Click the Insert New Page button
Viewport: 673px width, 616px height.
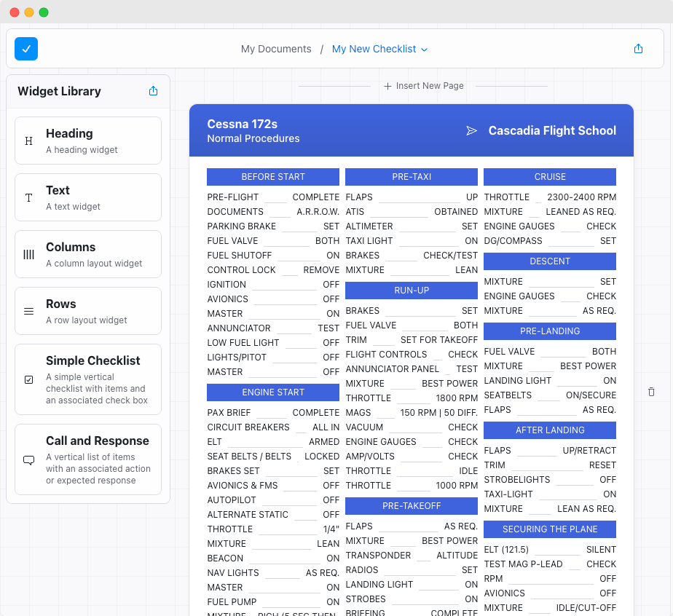[423, 86]
